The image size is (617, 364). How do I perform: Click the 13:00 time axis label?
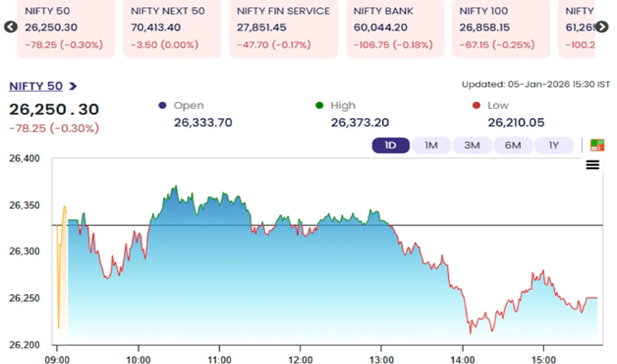(381, 360)
